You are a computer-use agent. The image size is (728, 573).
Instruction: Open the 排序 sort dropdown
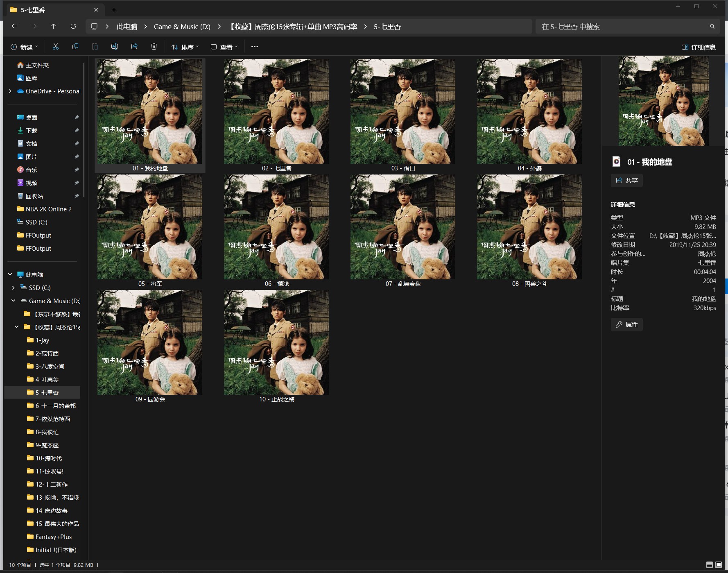pyautogui.click(x=185, y=47)
